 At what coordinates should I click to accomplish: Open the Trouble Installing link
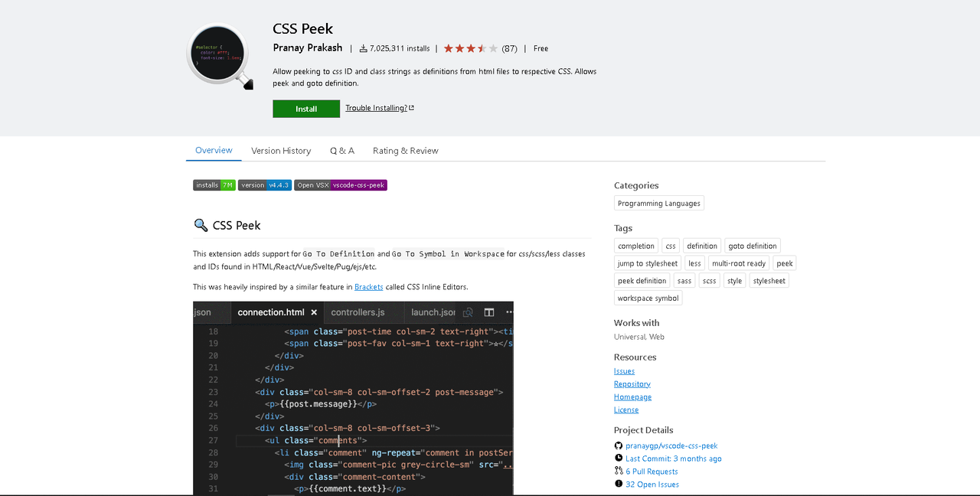tap(380, 108)
